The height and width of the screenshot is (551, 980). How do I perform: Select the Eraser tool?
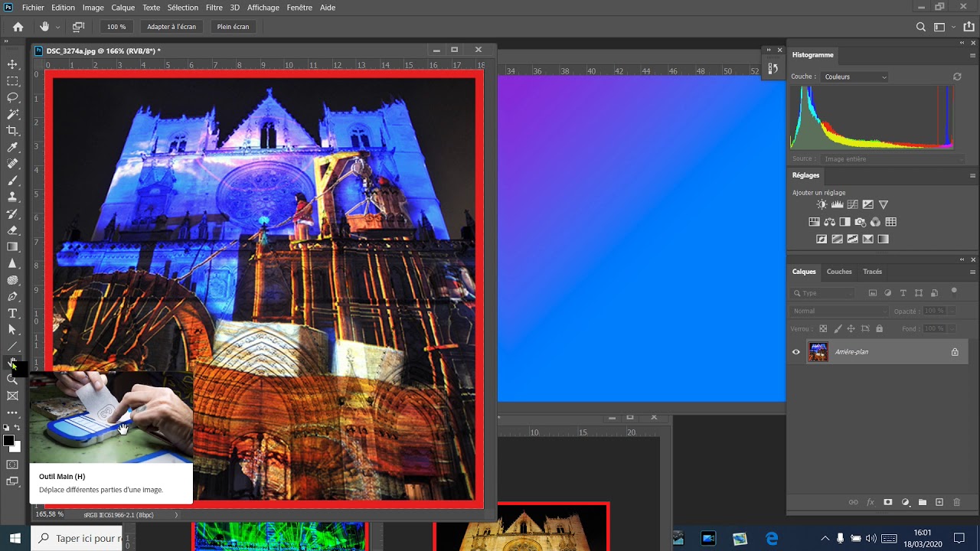pos(12,230)
